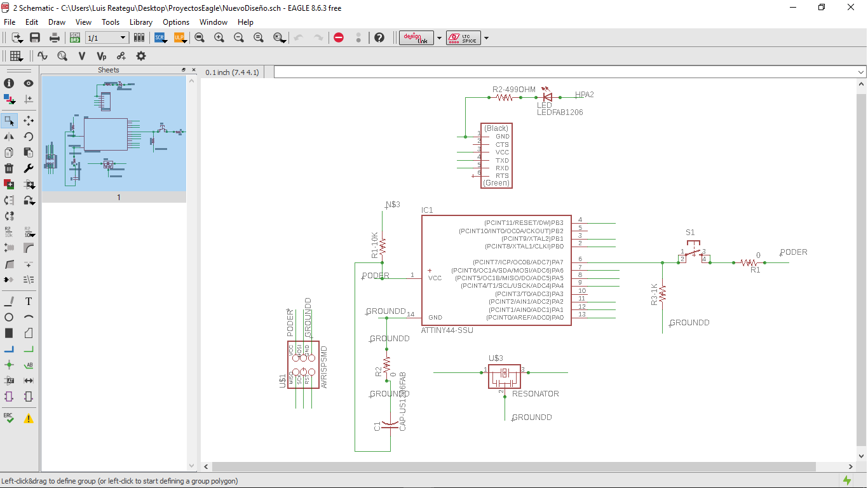Open simulation settings gear icon
This screenshot has width=868, height=488.
pyautogui.click(x=141, y=56)
